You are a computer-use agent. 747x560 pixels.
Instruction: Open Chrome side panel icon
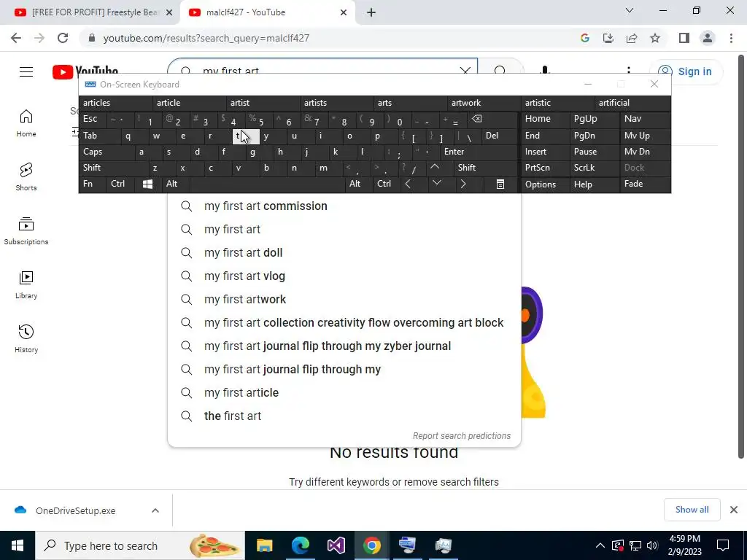684,38
